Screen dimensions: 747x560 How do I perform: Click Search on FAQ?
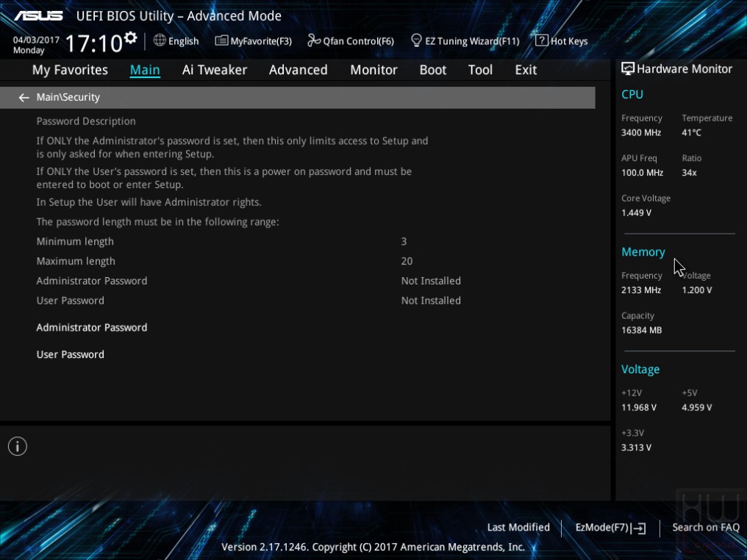(706, 528)
